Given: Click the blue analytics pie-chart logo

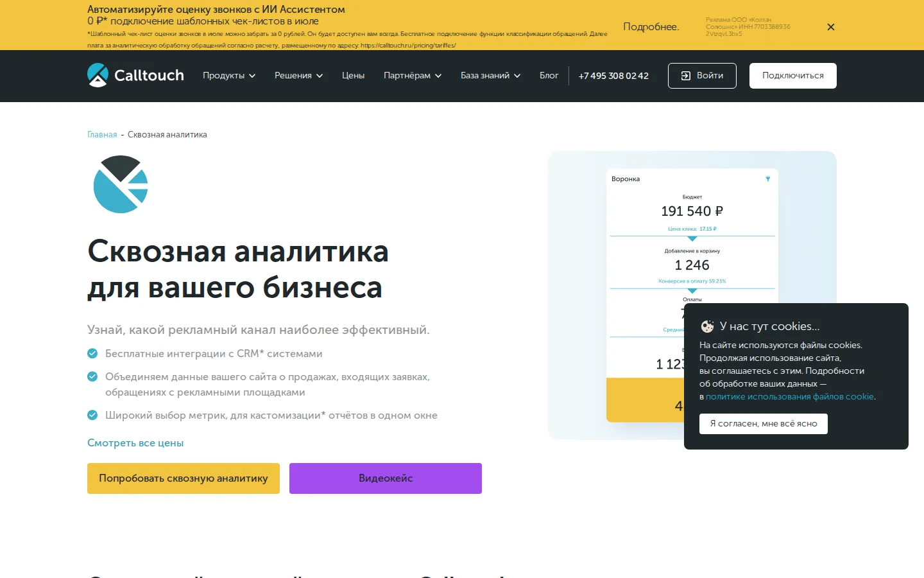Looking at the screenshot, I should pyautogui.click(x=121, y=184).
